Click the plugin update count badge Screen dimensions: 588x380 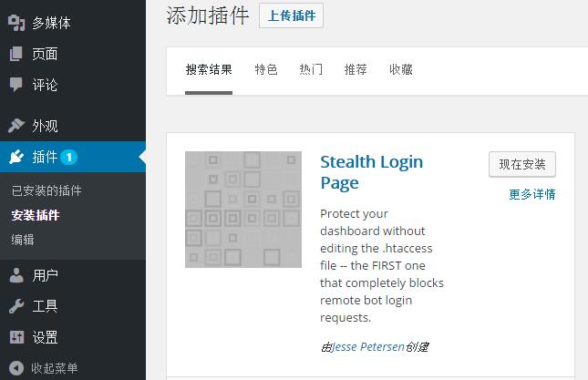(69, 157)
